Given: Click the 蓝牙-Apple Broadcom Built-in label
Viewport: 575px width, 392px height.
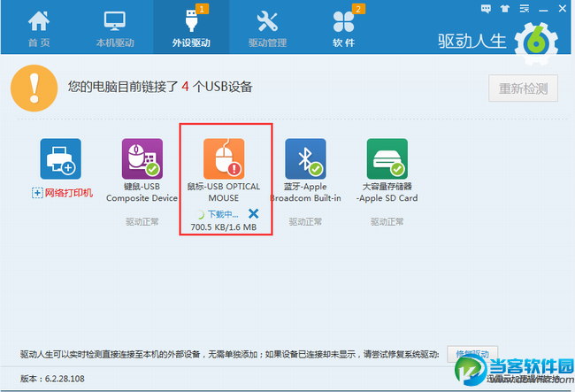Looking at the screenshot, I should pyautogui.click(x=305, y=192).
